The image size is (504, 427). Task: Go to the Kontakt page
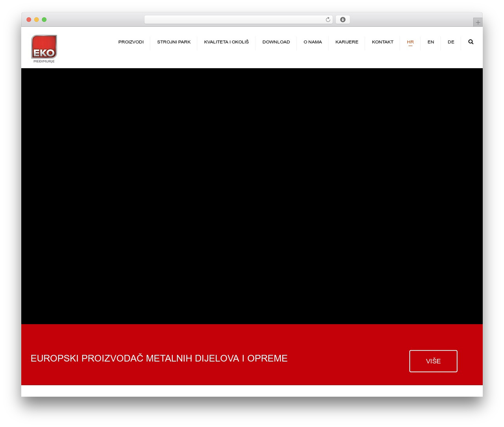click(x=383, y=42)
